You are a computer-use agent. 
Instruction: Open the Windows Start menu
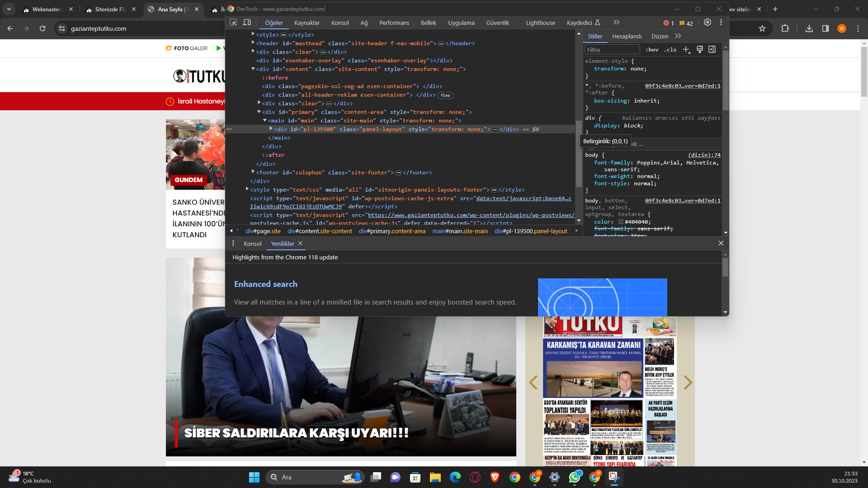(x=254, y=477)
